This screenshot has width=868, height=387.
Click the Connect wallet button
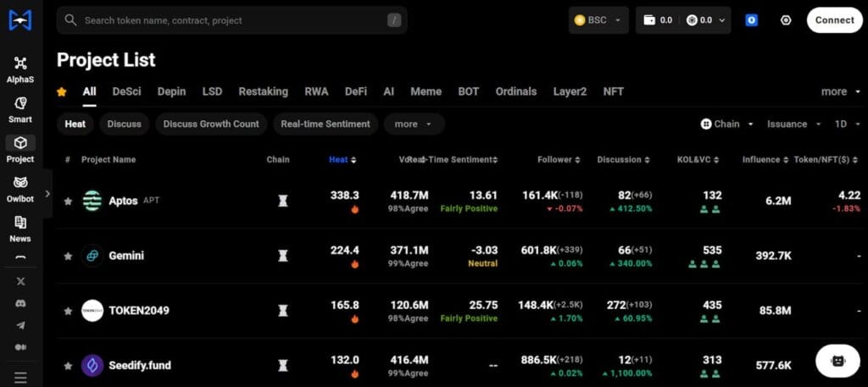[834, 20]
